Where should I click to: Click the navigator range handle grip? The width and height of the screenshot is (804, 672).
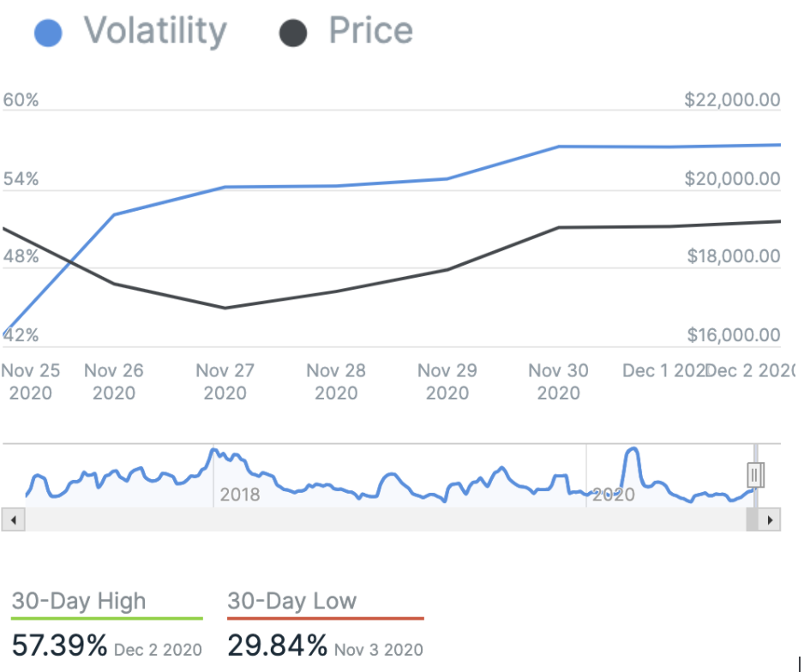click(x=755, y=474)
